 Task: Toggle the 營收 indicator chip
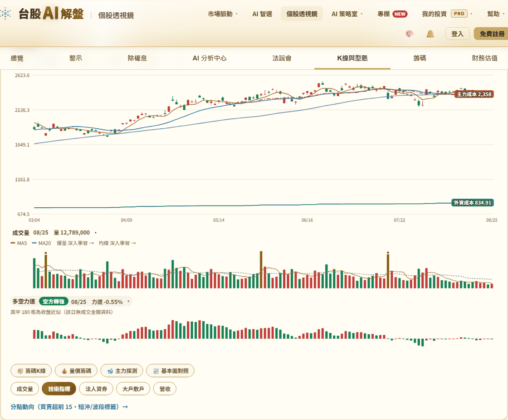click(x=165, y=389)
